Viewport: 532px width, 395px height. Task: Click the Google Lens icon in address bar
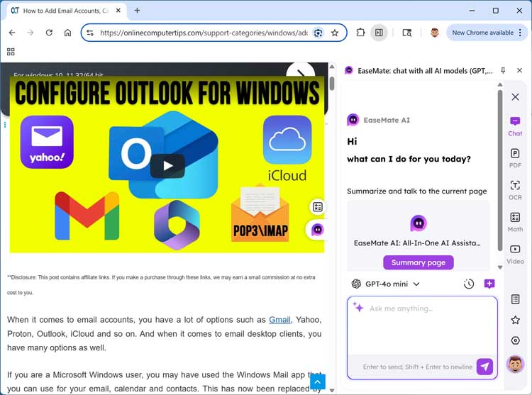tap(318, 33)
